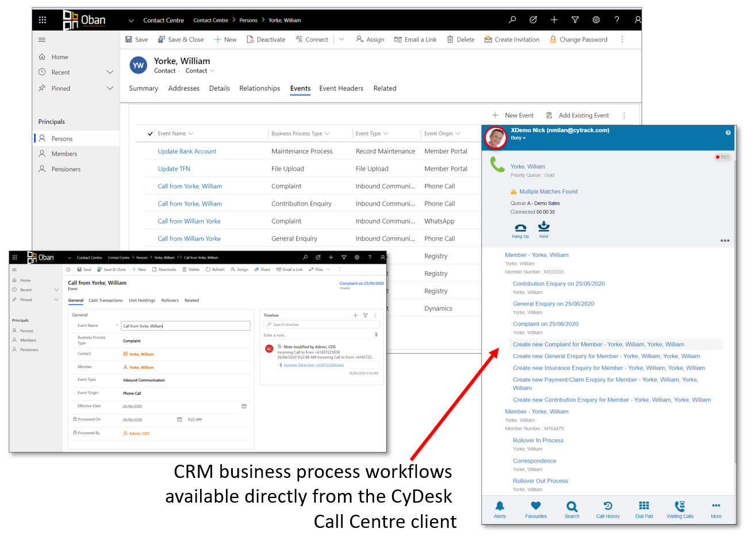Click Email a Link in main command bar
756x540 pixels.
pos(416,40)
